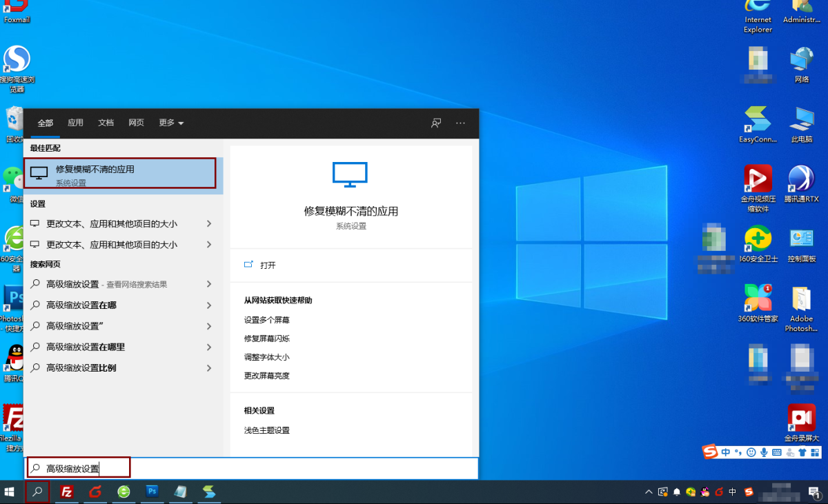Screen dimensions: 828x504
Task: Expand arrow beside 高级缩放设置在哪 suggestion
Action: coord(209,305)
